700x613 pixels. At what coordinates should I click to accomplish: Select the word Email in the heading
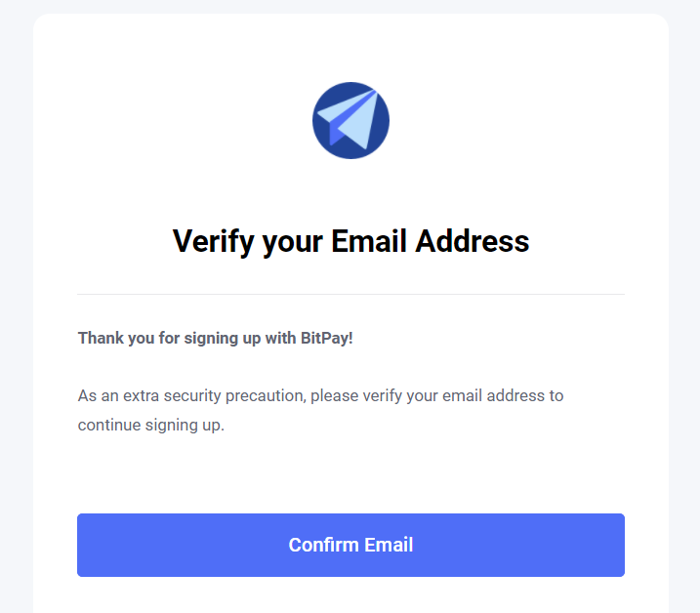click(368, 241)
